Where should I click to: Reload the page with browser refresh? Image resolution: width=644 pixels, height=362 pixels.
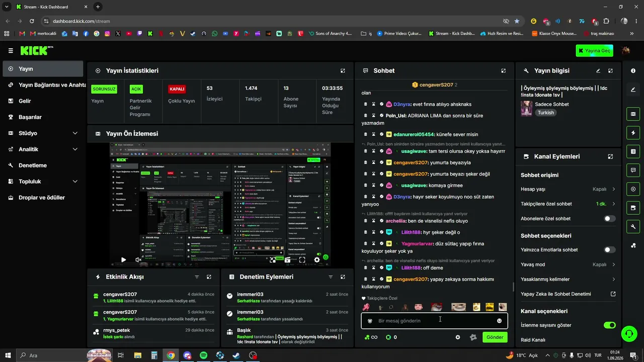32,21
